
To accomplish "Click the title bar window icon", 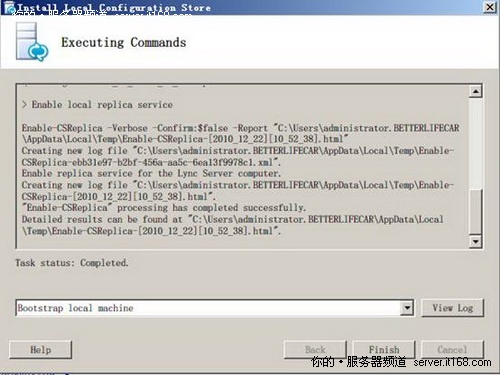I will pyautogui.click(x=9, y=8).
